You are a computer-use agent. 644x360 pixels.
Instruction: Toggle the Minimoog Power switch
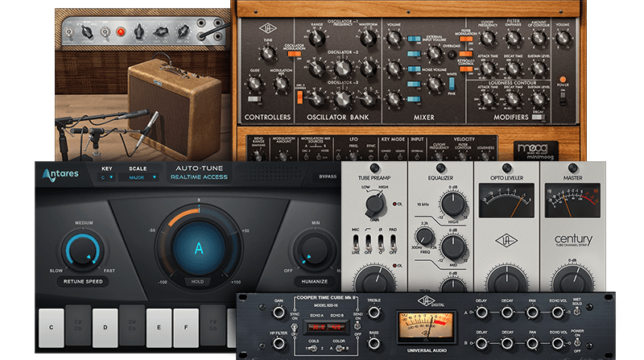click(x=563, y=98)
